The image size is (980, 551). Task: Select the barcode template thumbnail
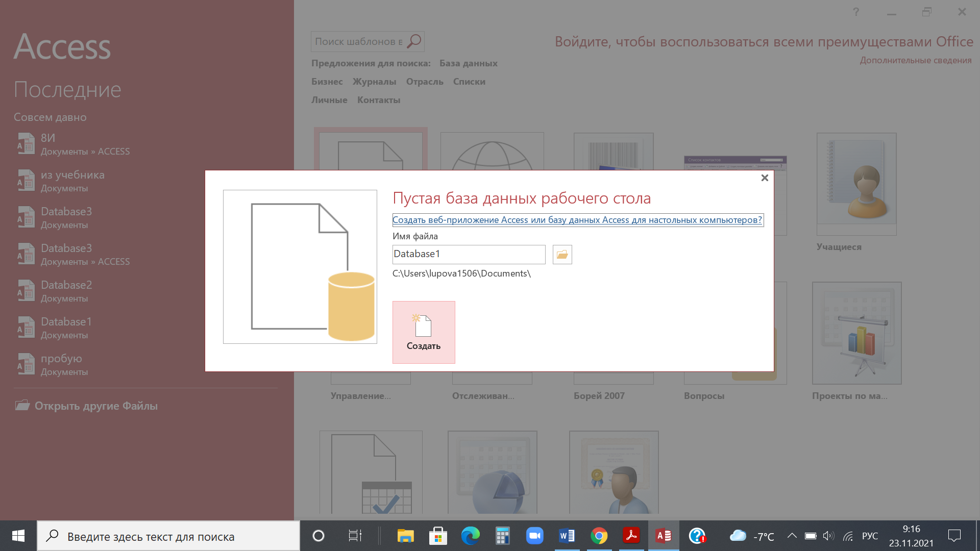pyautogui.click(x=614, y=151)
